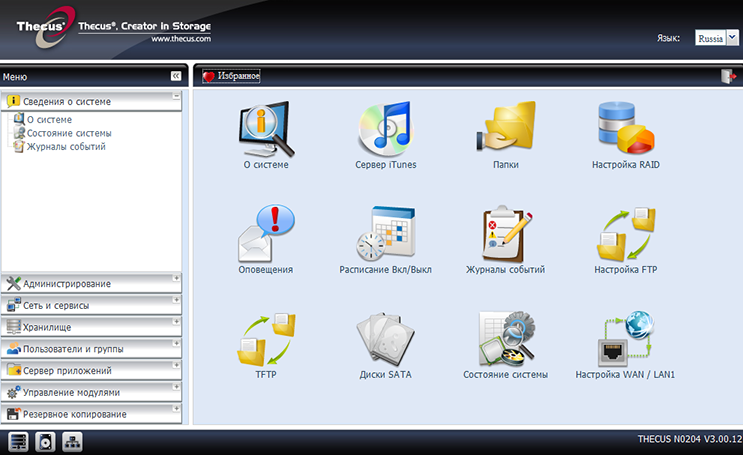The width and height of the screenshot is (743, 455).
Task: Expand the 'Администрирование' section
Action: tap(176, 278)
